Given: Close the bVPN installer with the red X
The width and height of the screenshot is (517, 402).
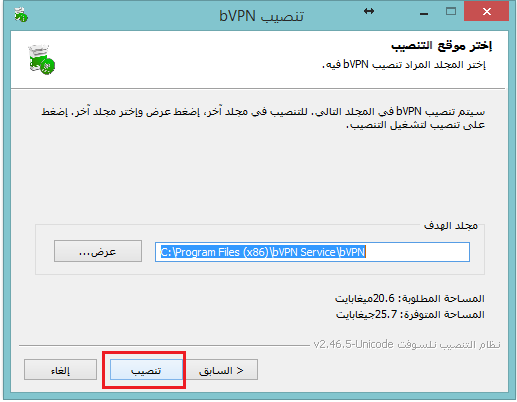Looking at the screenshot, I should [x=486, y=12].
